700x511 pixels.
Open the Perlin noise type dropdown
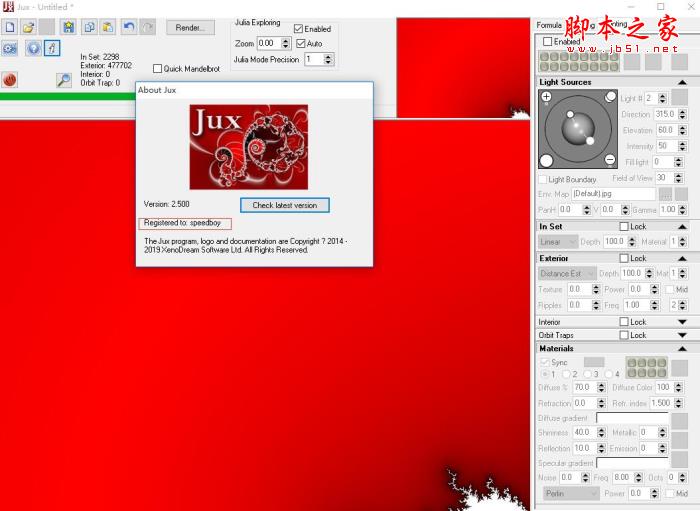tap(571, 494)
